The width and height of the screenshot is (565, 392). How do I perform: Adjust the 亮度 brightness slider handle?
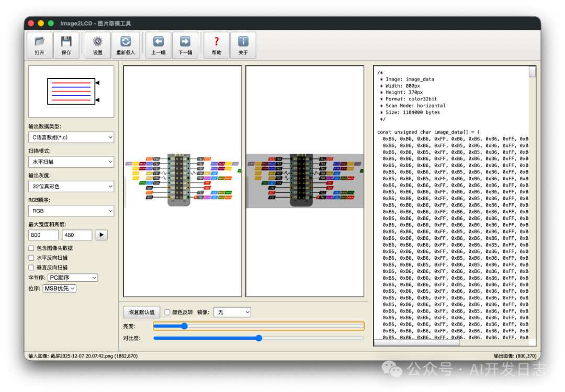(184, 326)
